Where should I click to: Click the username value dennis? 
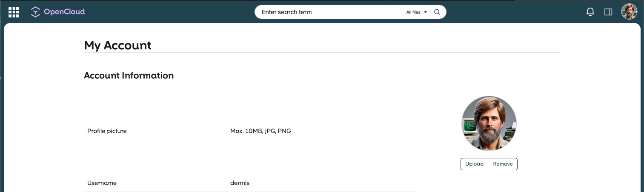(x=240, y=183)
